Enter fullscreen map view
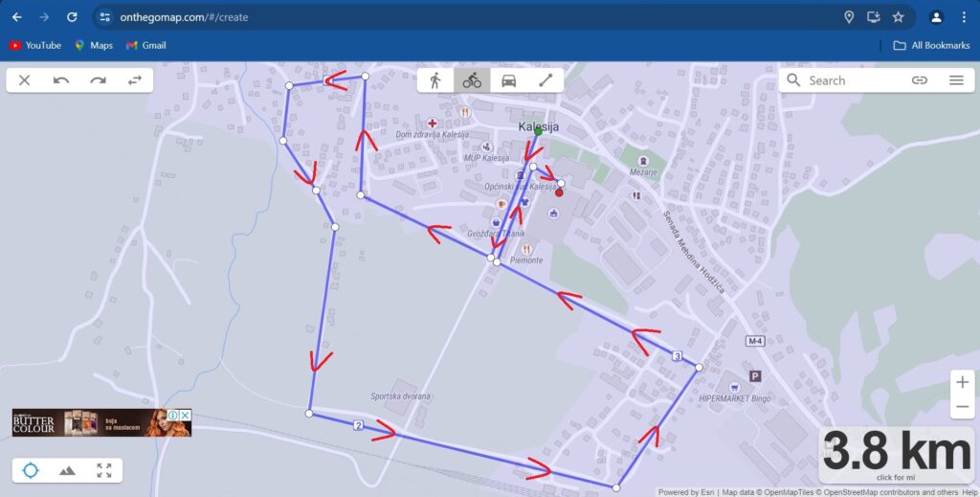Viewport: 980px width, 497px height. coord(104,471)
